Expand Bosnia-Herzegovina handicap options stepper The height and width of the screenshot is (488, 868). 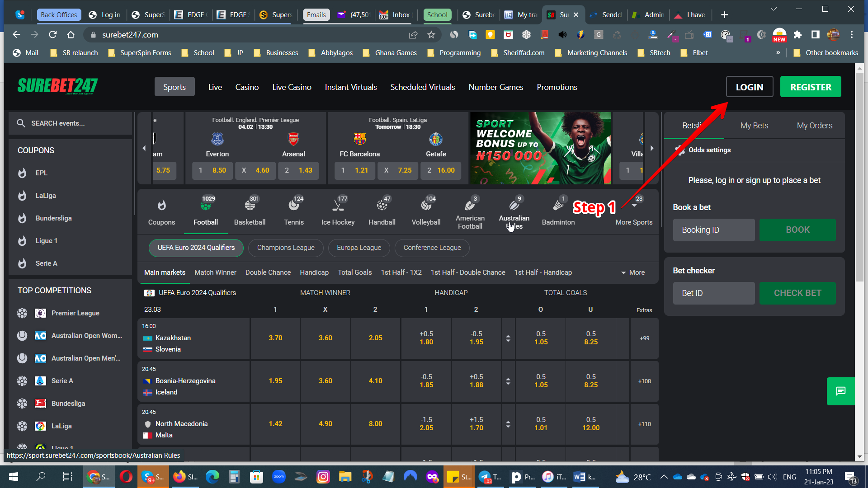coord(508,381)
